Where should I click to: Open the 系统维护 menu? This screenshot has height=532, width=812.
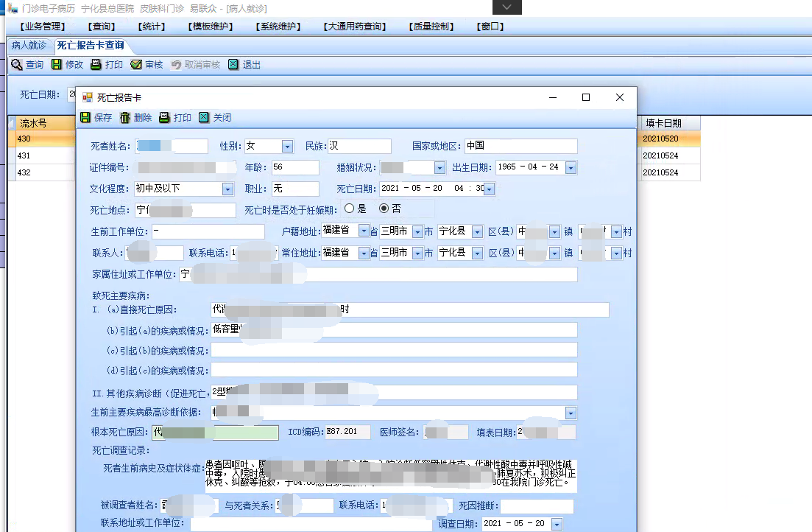click(x=278, y=27)
